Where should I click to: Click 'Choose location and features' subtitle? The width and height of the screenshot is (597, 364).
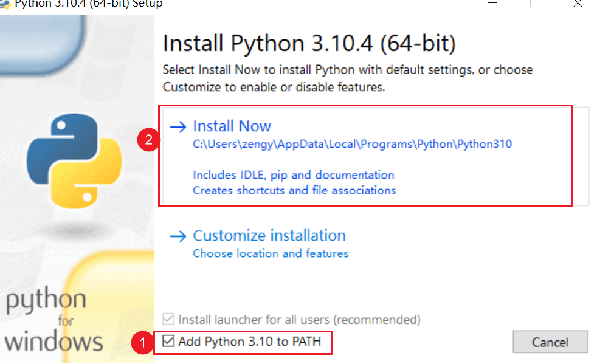pyautogui.click(x=271, y=253)
